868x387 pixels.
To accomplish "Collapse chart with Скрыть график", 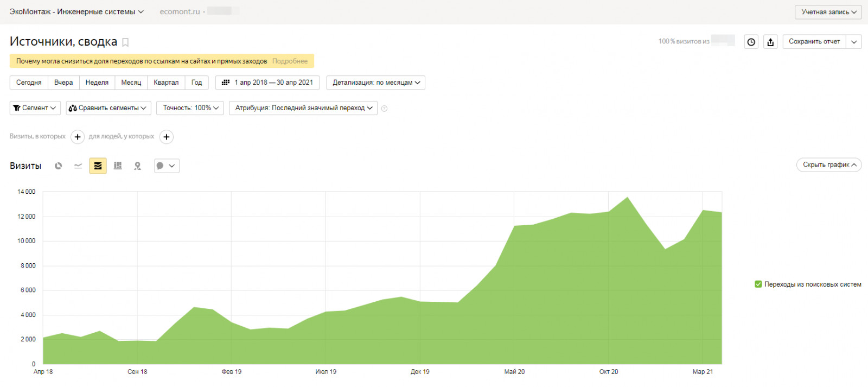I will [828, 165].
